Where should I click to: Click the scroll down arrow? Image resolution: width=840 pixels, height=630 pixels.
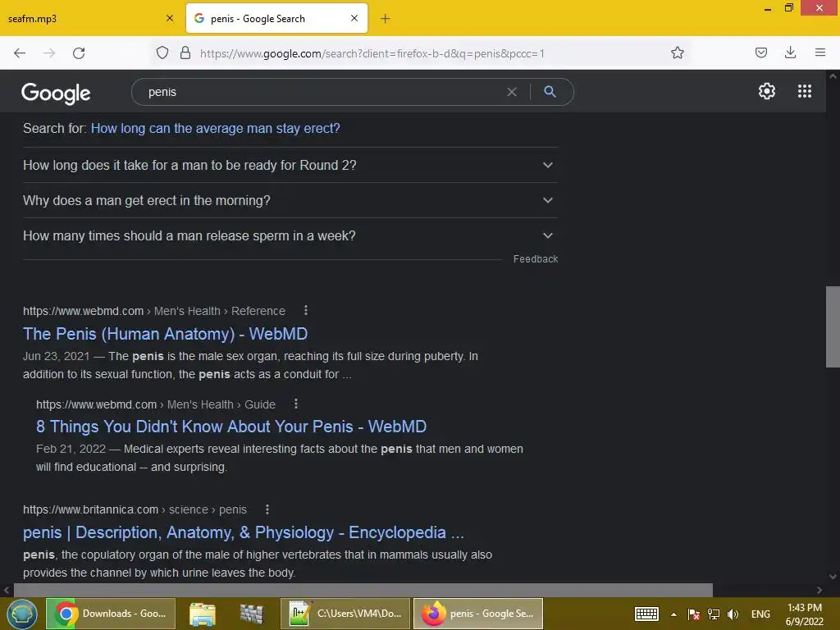pos(833,577)
